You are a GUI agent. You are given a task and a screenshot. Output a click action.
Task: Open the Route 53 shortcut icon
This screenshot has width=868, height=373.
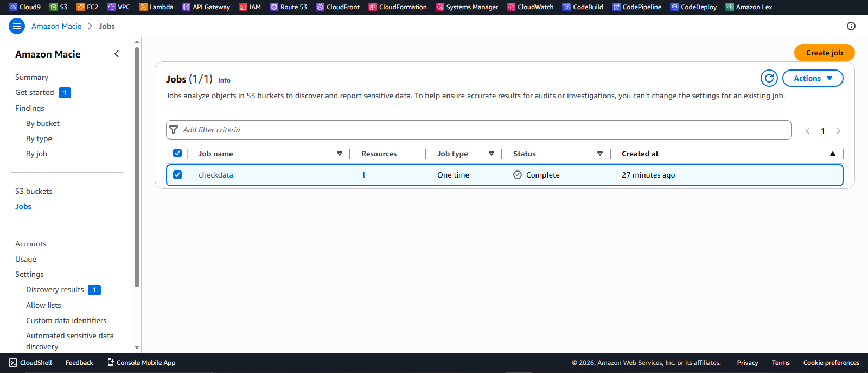274,7
